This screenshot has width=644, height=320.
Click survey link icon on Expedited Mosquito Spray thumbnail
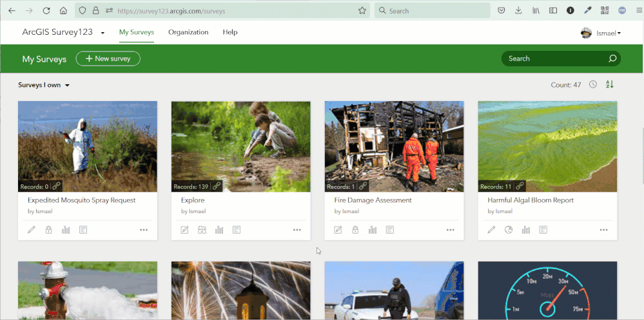pyautogui.click(x=56, y=186)
